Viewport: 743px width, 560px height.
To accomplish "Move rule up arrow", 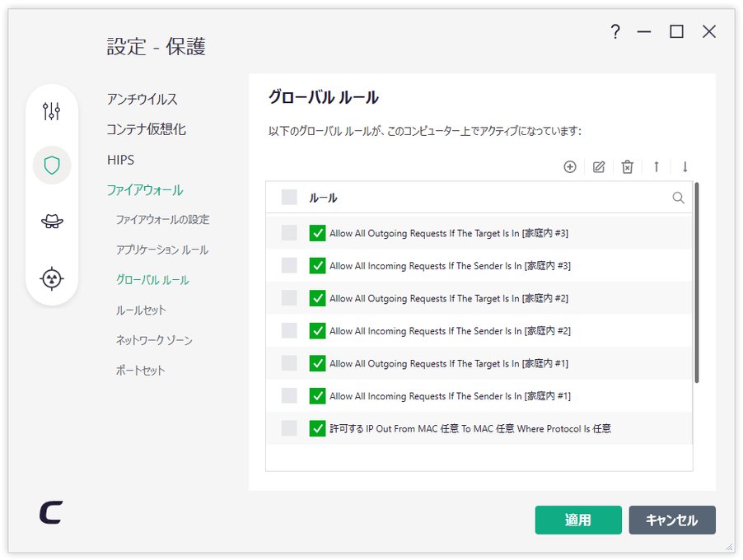I will (657, 167).
